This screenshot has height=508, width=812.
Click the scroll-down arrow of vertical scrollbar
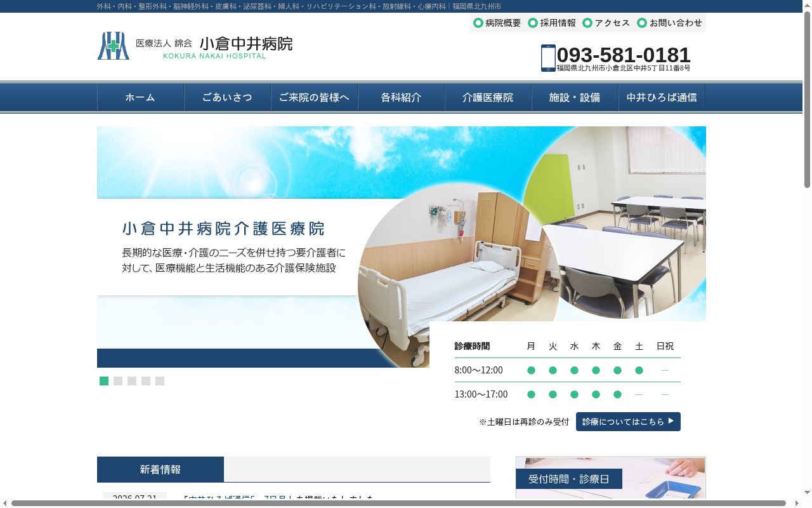[x=807, y=494]
